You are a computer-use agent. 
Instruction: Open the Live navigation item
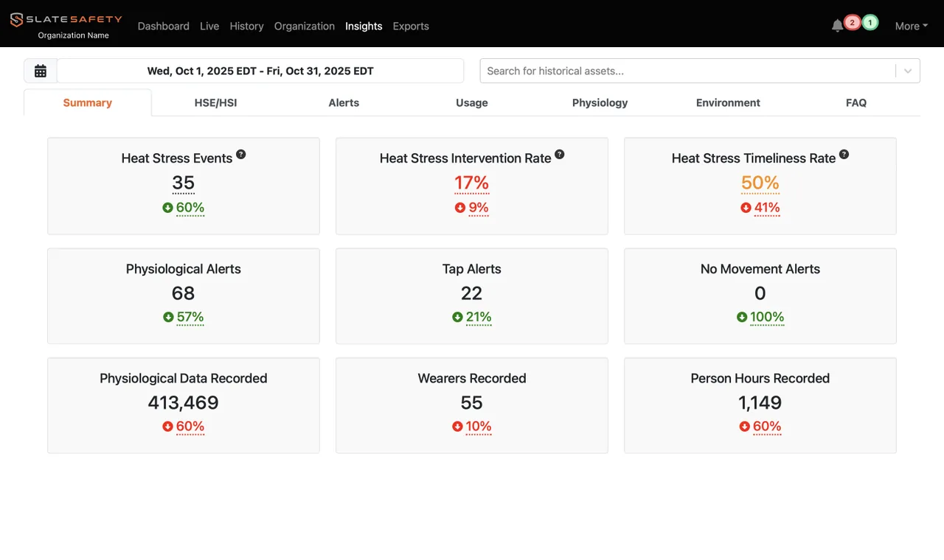(209, 26)
